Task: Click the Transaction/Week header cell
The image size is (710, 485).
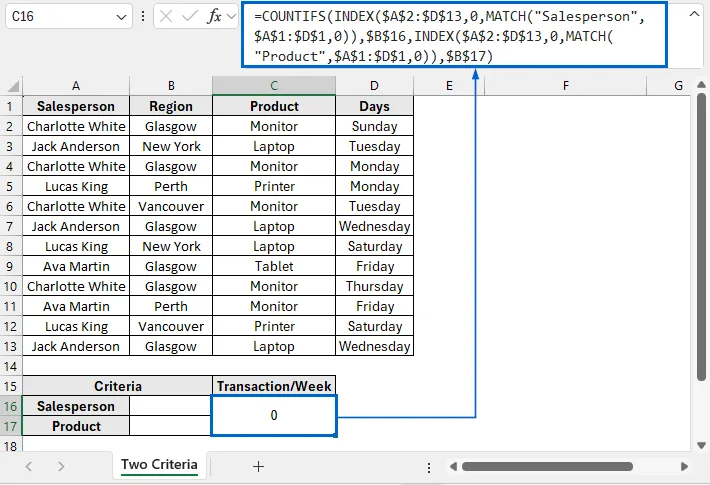Action: pos(274,386)
